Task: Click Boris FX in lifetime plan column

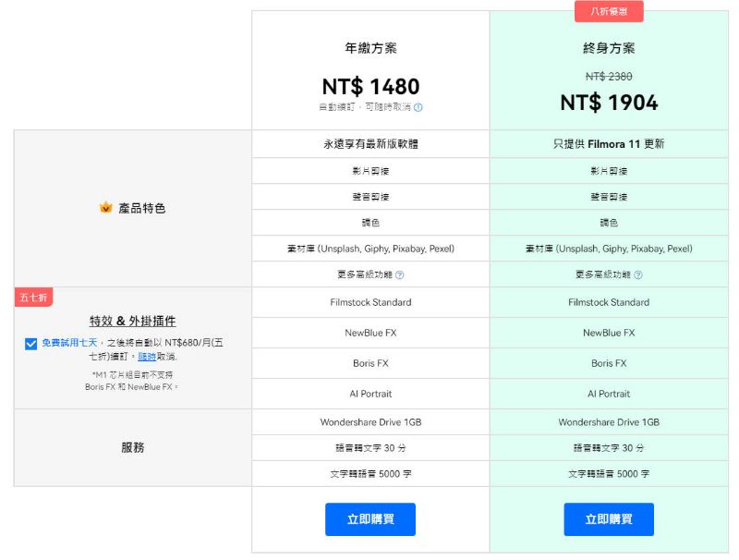Action: 609,363
